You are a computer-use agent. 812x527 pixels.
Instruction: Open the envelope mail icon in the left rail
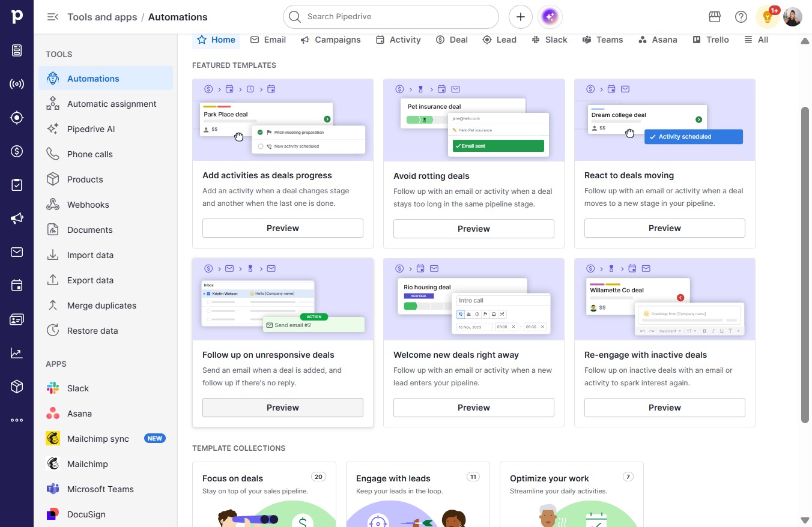pyautogui.click(x=17, y=252)
